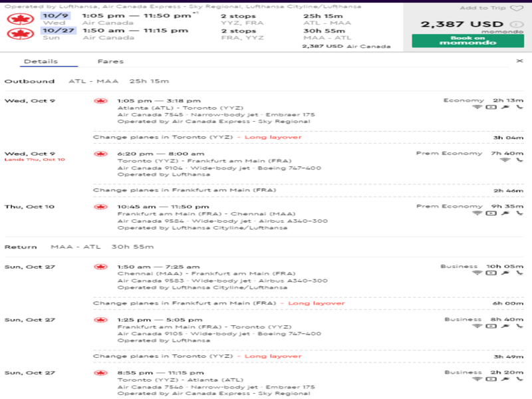This screenshot has height=399, width=532.
Task: Click the 30h 55m duration in top summary
Action: pyautogui.click(x=325, y=31)
